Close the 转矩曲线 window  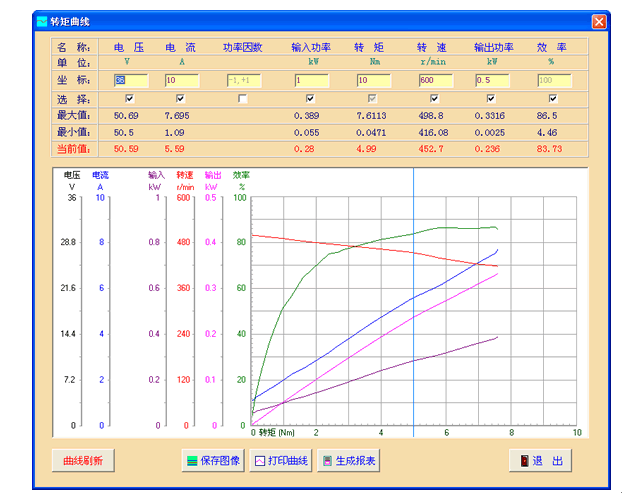[x=598, y=21]
